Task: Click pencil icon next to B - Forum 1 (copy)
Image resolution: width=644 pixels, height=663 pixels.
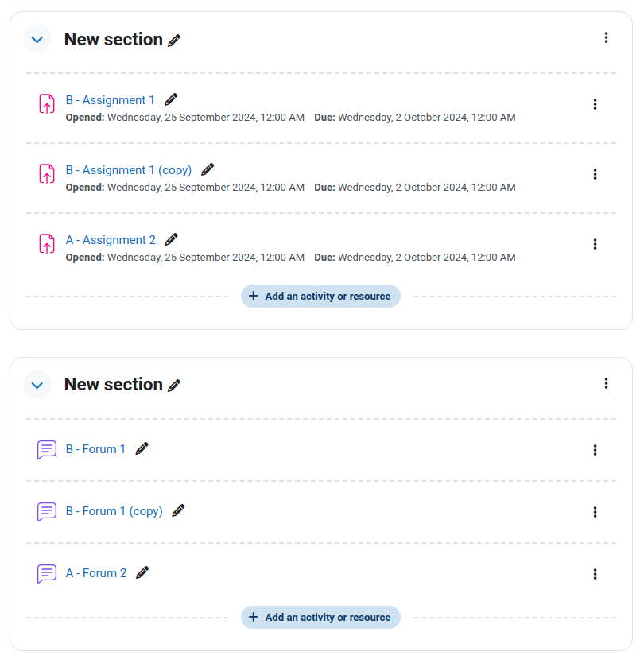Action: (x=178, y=511)
